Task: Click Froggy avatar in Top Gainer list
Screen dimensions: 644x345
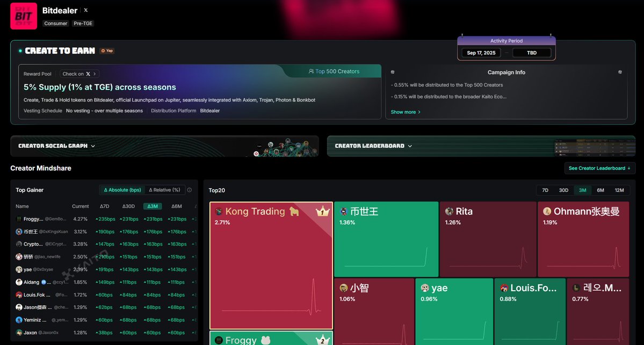Action: pos(19,219)
